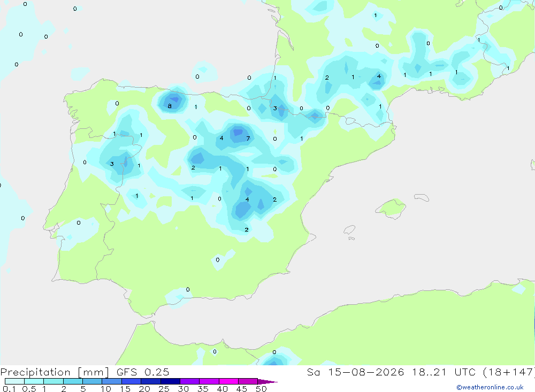This screenshot has height=392, width=535.
Task: Choose the 25–30 mm navy legend swatch
Action: click(170, 381)
